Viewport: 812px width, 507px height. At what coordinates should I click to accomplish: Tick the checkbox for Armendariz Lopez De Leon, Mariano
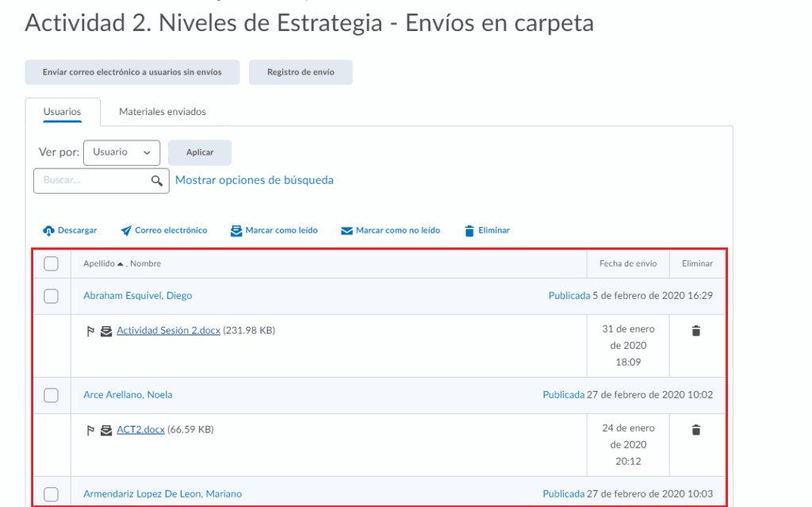(x=51, y=494)
